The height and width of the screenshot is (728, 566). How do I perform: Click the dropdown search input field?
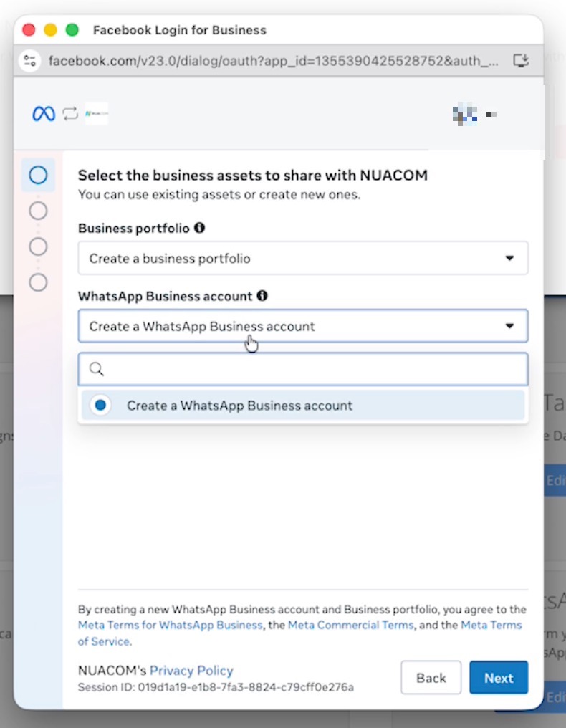pos(303,369)
